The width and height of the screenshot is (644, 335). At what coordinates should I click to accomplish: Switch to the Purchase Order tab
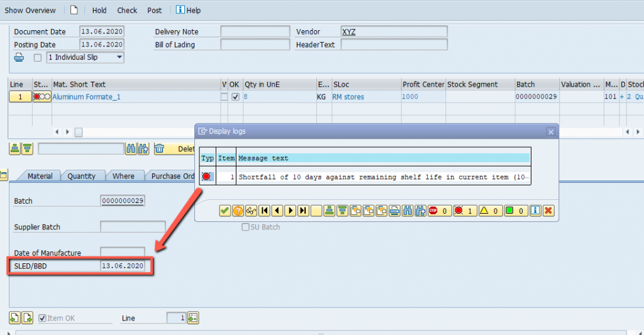(x=170, y=176)
